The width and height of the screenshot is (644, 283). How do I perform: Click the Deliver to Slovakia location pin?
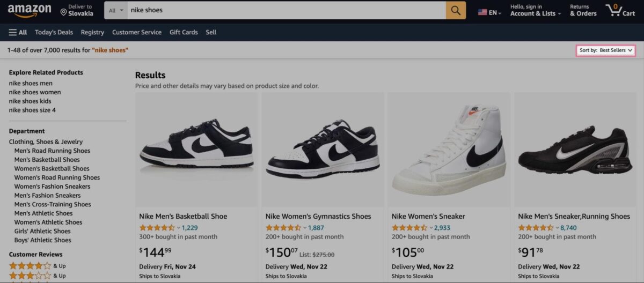tap(63, 12)
